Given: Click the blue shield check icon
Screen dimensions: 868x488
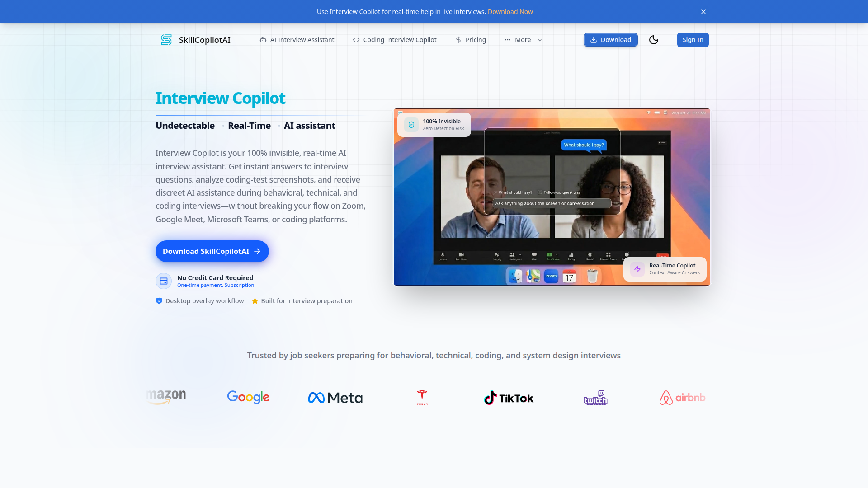Looking at the screenshot, I should click(x=159, y=301).
